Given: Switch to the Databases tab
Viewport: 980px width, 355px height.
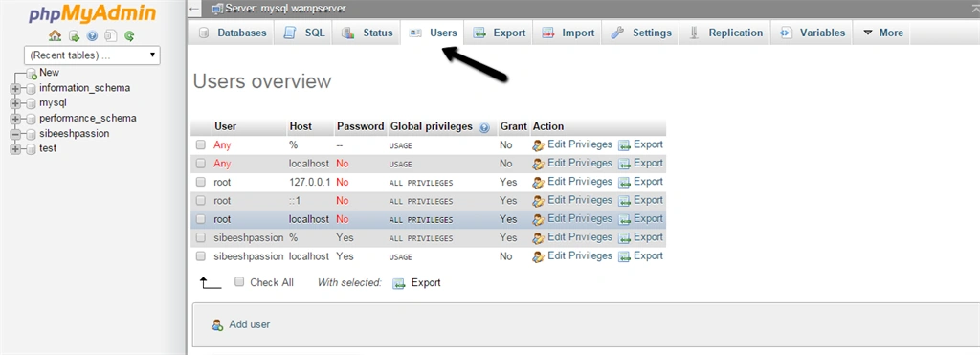Looking at the screenshot, I should (x=233, y=33).
